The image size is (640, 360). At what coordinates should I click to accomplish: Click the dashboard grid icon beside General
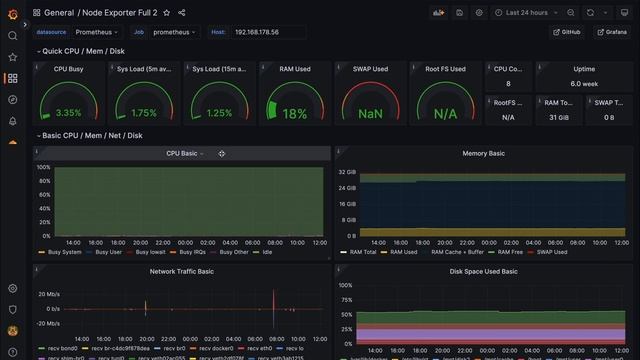coord(36,13)
